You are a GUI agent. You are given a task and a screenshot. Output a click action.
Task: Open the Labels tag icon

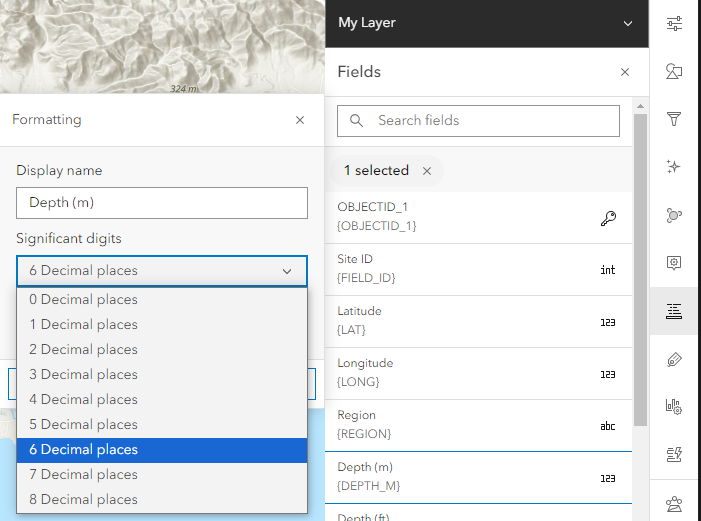click(674, 359)
